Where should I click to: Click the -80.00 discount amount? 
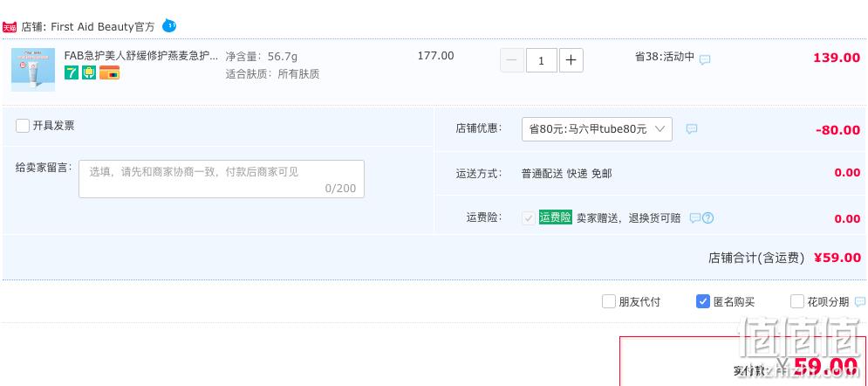[x=837, y=130]
